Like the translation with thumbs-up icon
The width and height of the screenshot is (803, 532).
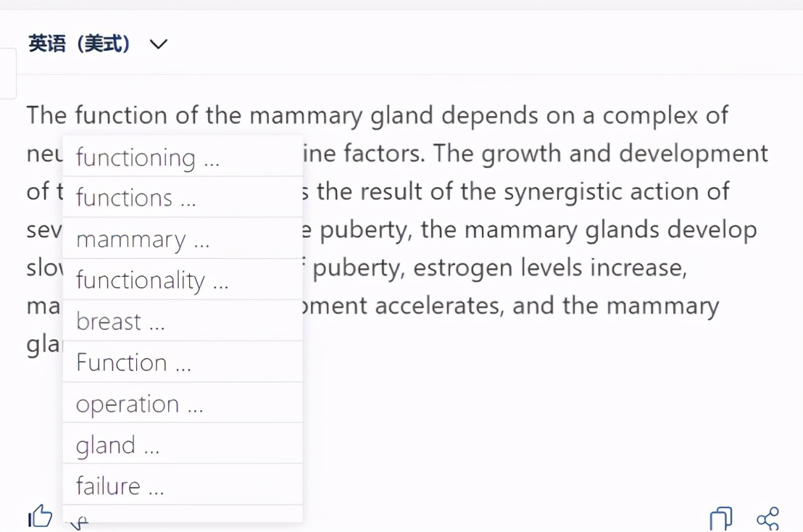coord(41,516)
